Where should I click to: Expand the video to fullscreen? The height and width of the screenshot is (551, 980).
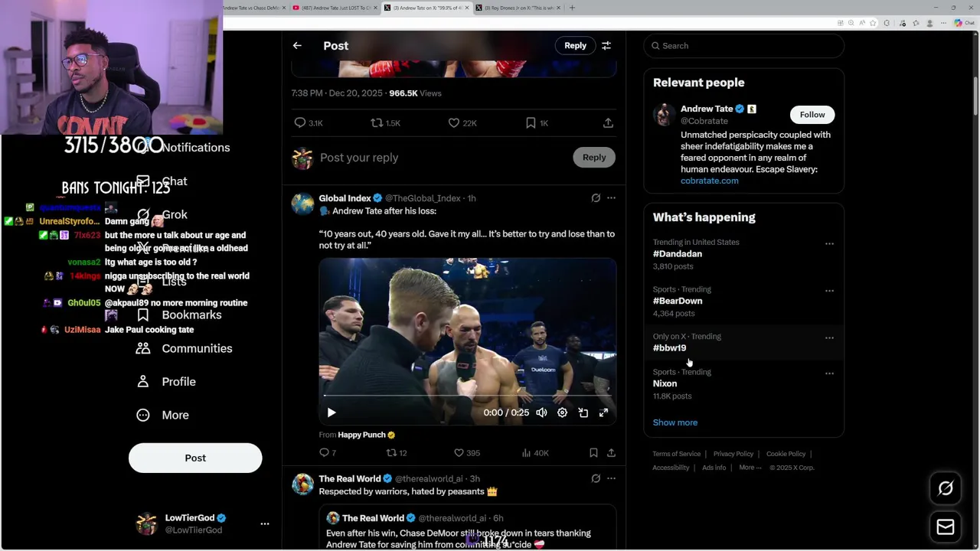click(x=603, y=412)
